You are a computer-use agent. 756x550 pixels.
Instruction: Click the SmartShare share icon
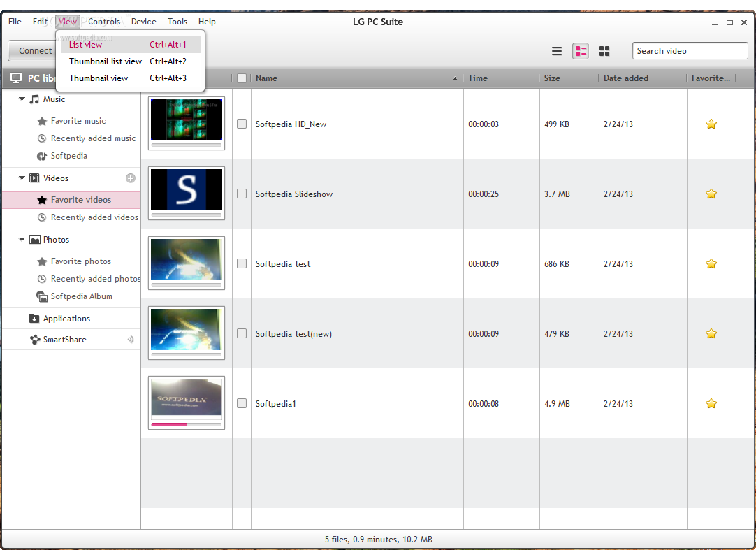(35, 340)
